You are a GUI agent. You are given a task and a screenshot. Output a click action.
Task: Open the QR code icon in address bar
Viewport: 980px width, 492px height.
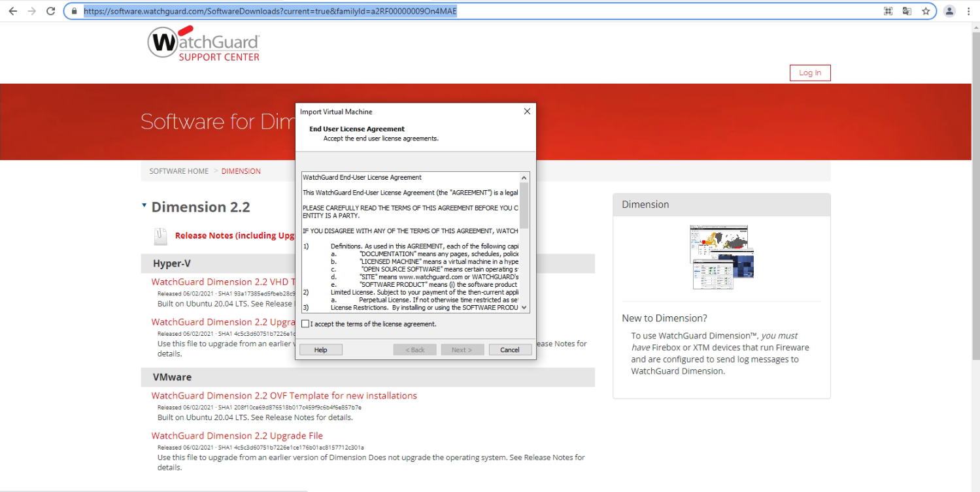pos(888,11)
